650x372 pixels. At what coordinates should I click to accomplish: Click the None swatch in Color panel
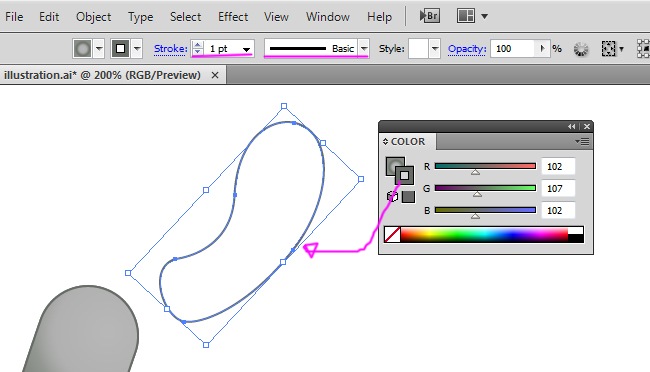pyautogui.click(x=392, y=234)
